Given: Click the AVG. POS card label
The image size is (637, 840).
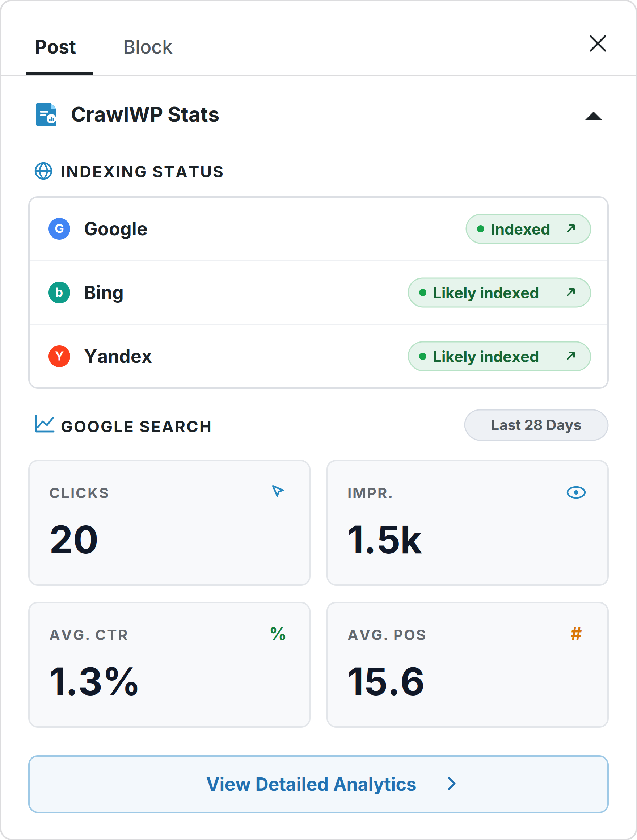Looking at the screenshot, I should pyautogui.click(x=387, y=635).
